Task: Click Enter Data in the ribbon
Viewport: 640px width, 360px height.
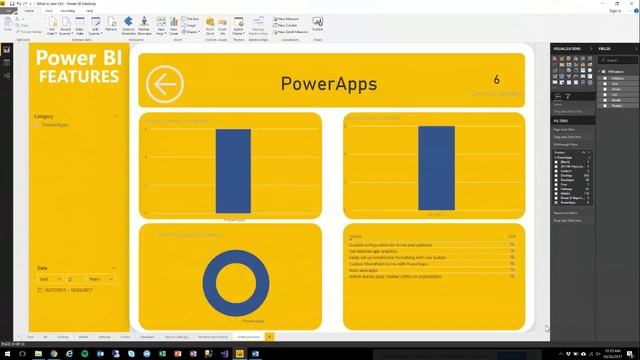Action: coord(80,26)
